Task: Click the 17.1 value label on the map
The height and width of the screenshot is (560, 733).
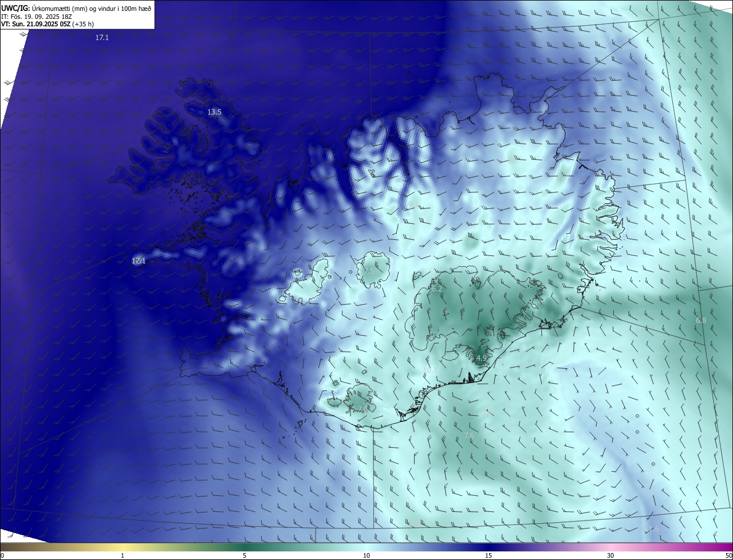Action: click(102, 37)
